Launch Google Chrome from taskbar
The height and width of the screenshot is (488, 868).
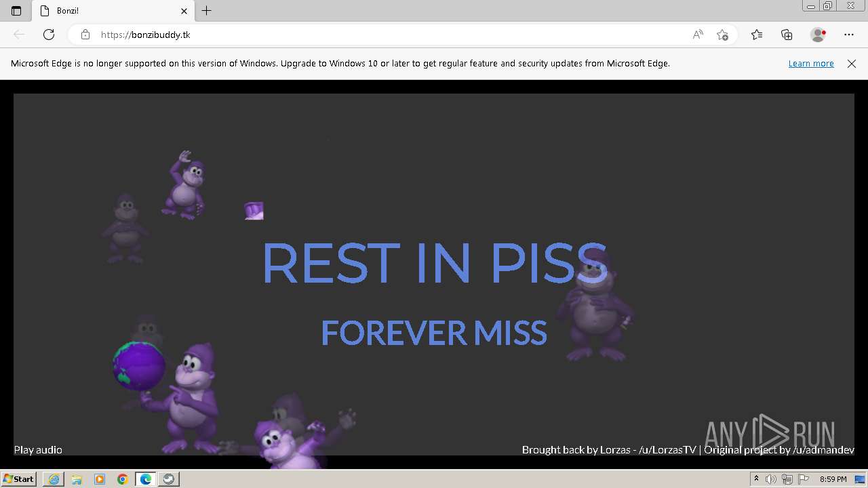[123, 479]
